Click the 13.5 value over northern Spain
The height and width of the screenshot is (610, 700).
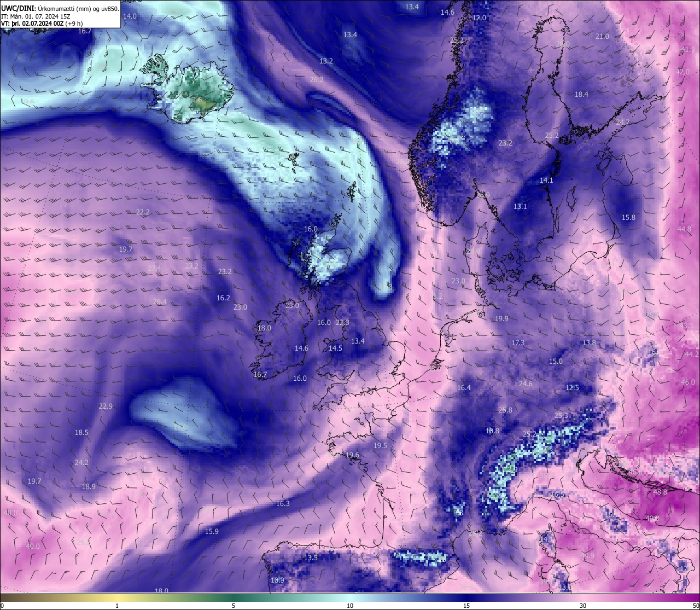(x=311, y=557)
